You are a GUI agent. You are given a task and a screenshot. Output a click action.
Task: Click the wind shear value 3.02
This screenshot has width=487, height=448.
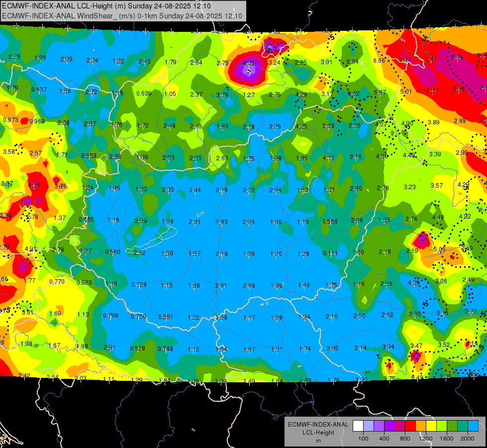click(248, 190)
